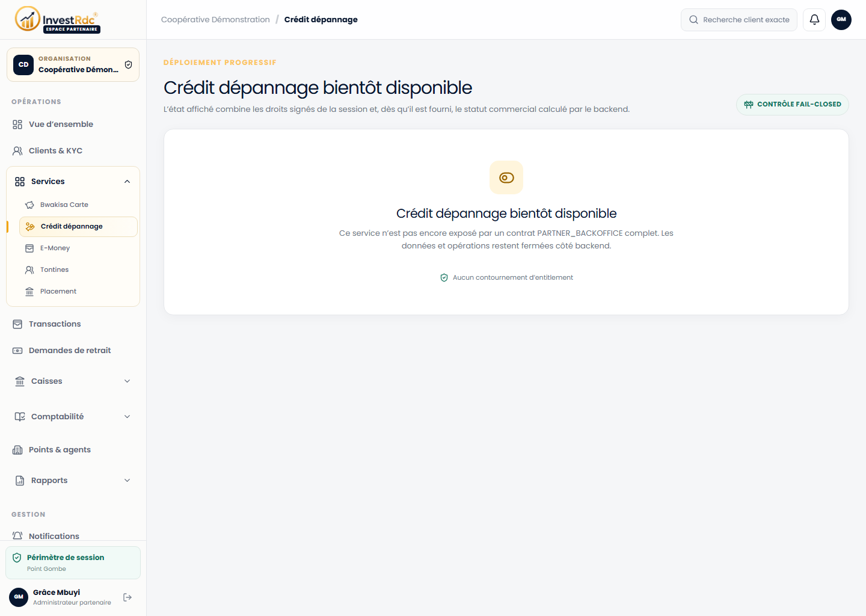Expand the Rapports submenu
Screen dimensions: 866x616
(x=127, y=481)
